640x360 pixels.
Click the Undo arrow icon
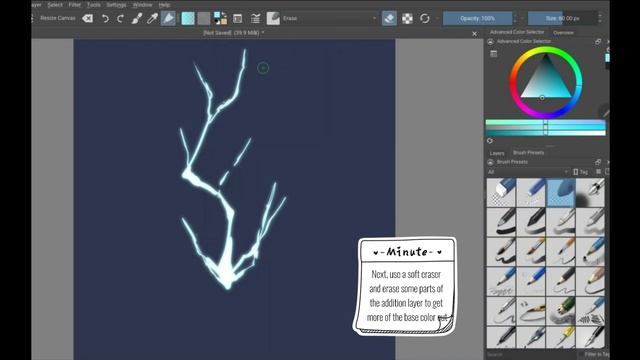point(105,18)
